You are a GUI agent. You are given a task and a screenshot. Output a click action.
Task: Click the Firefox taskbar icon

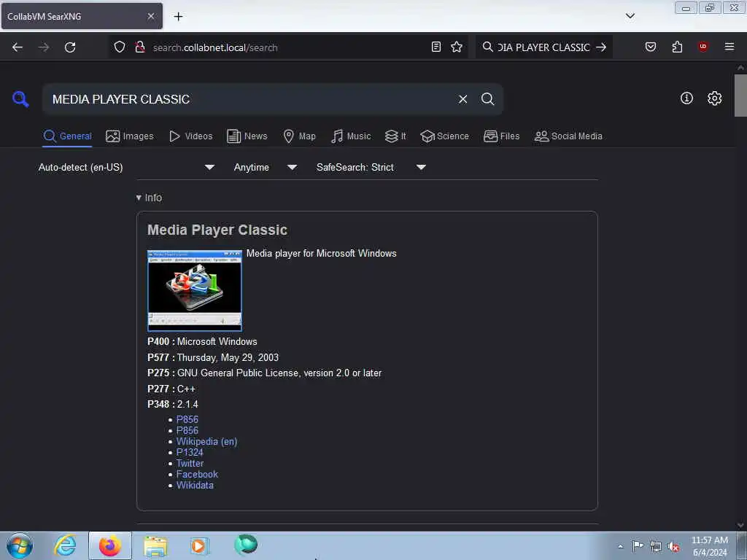point(110,545)
